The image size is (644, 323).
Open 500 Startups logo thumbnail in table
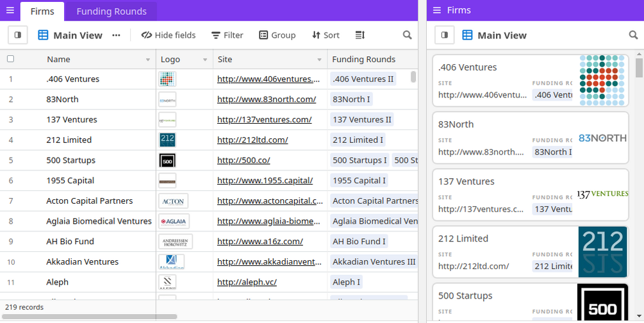(x=167, y=160)
